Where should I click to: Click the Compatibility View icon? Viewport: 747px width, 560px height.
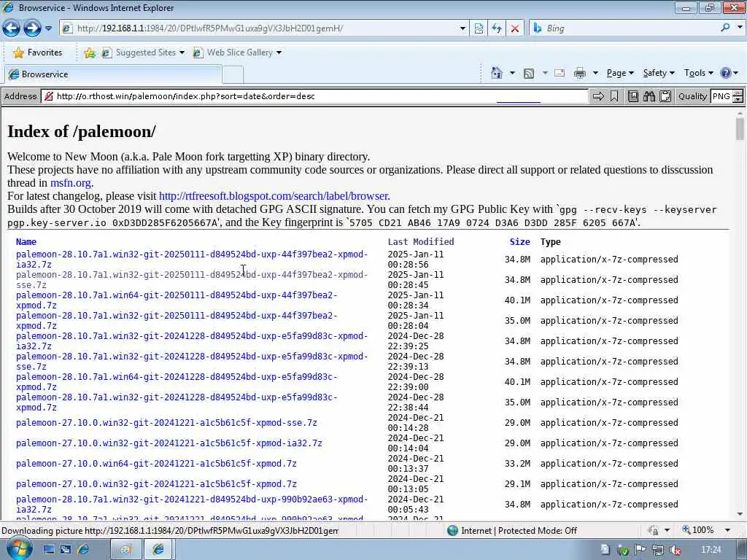click(x=479, y=28)
